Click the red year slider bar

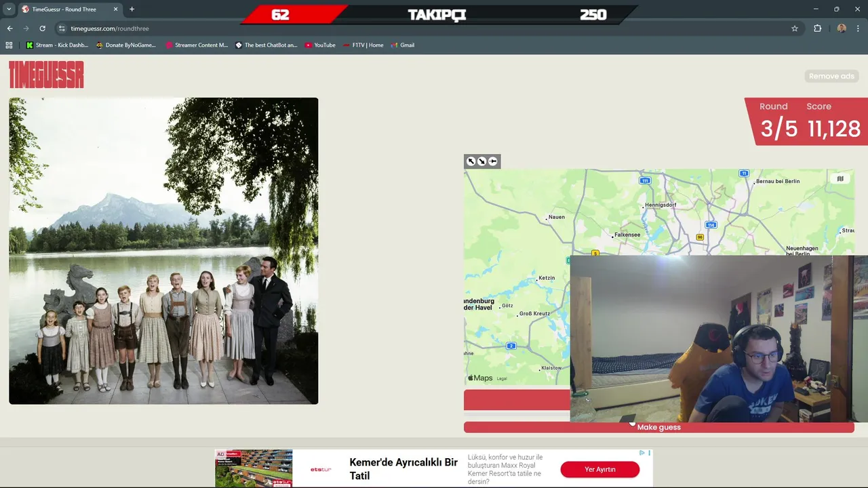click(517, 400)
